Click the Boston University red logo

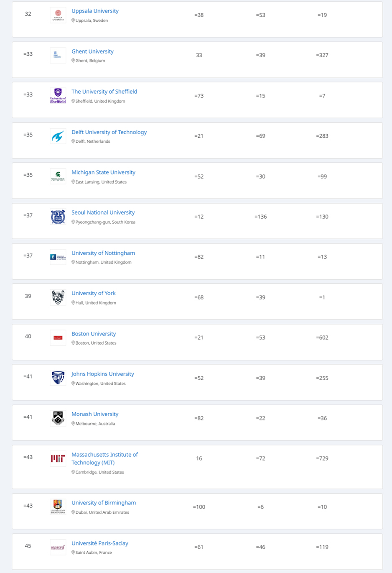(58, 338)
